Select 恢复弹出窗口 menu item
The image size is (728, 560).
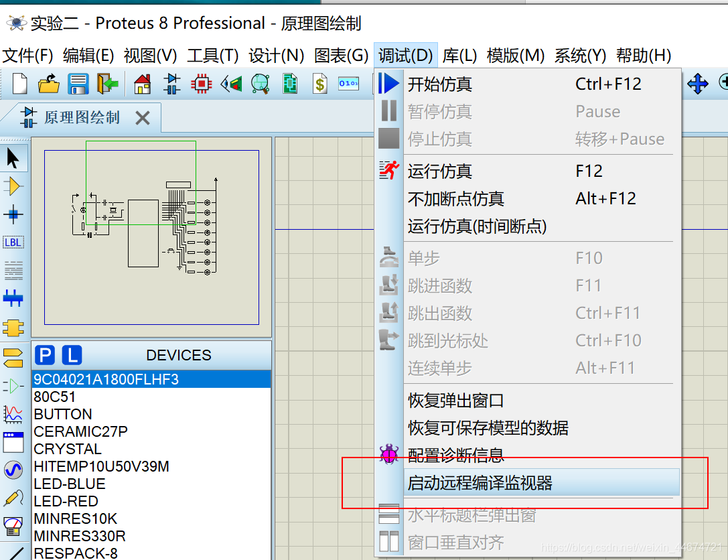[x=529, y=401]
